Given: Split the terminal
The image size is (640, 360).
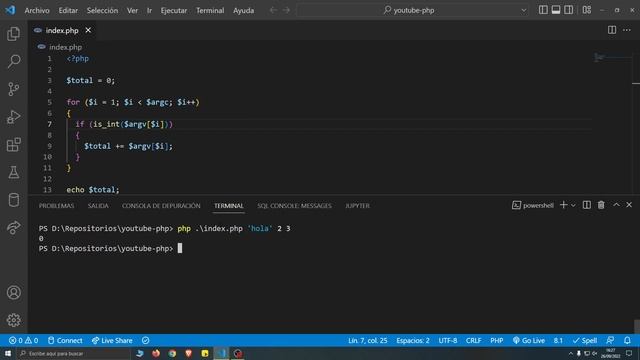Looking at the screenshot, I should 587,205.
